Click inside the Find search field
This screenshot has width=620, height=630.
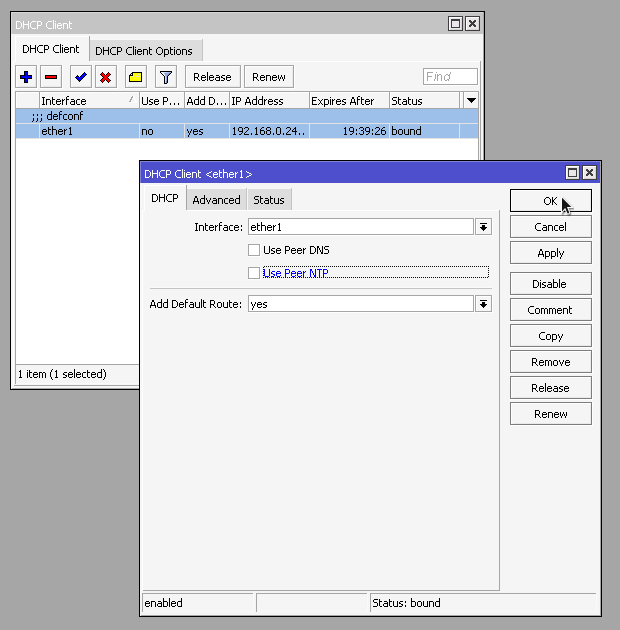coord(450,77)
